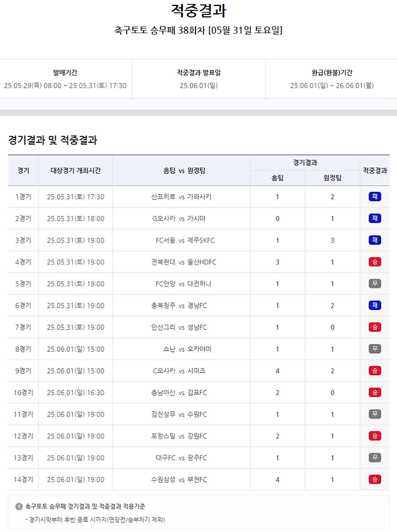
Task: Click the 홈팀 score sub-header
Action: click(277, 177)
